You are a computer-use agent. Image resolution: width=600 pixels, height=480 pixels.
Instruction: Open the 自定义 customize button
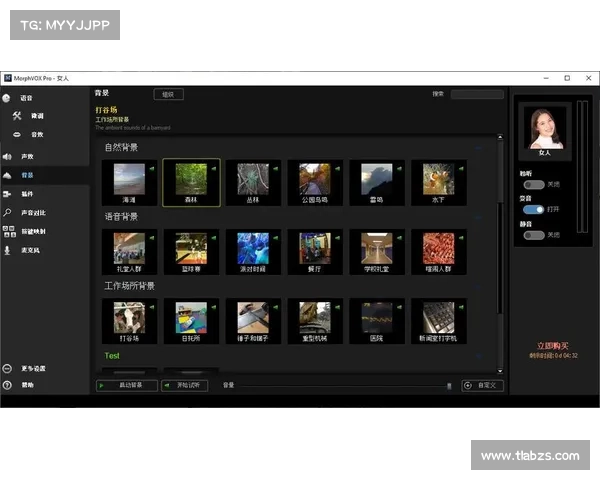(x=482, y=385)
